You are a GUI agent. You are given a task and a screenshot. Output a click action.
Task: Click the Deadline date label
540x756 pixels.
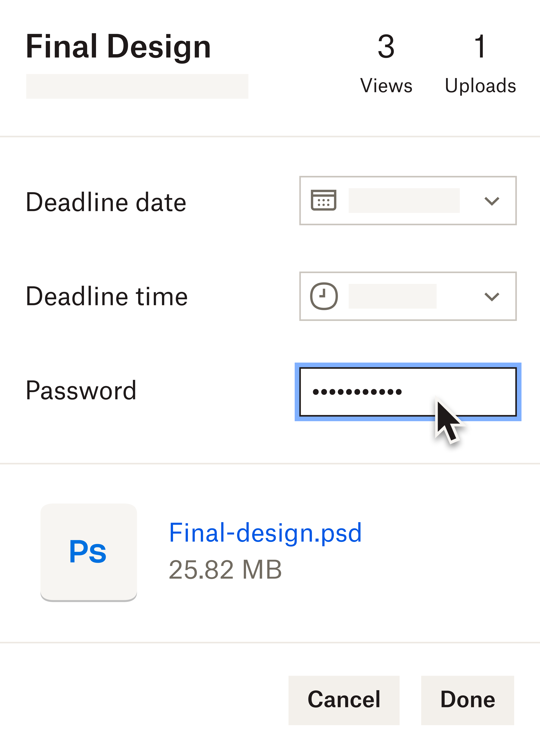point(106,202)
